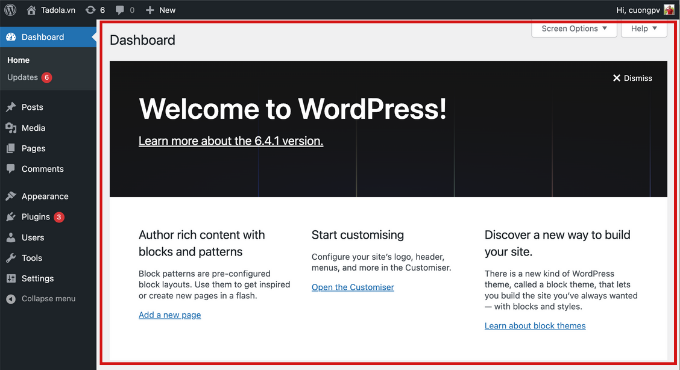Click the red 6 Updates badge
This screenshot has height=370, width=680.
click(x=47, y=77)
